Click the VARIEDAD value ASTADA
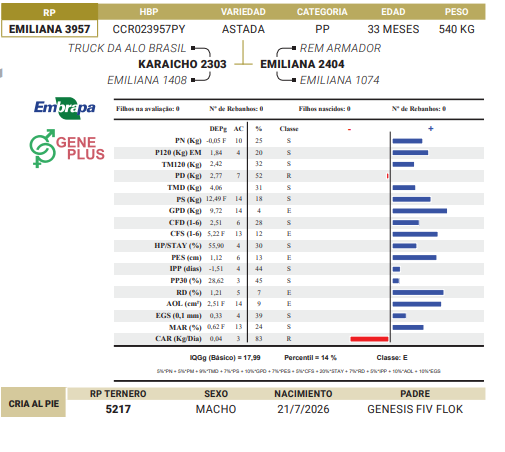 (x=243, y=29)
